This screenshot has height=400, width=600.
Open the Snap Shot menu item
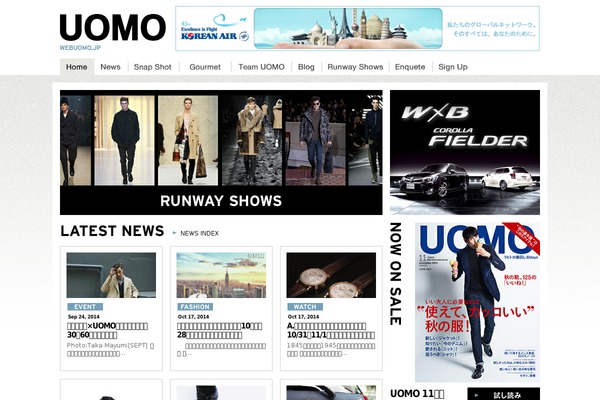pos(152,67)
